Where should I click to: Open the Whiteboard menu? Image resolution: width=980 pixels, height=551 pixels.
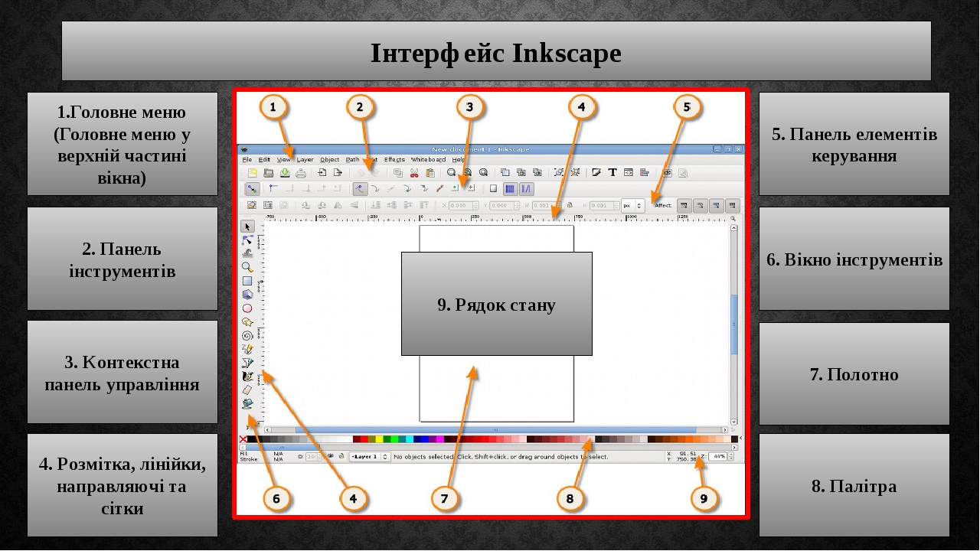(x=429, y=159)
